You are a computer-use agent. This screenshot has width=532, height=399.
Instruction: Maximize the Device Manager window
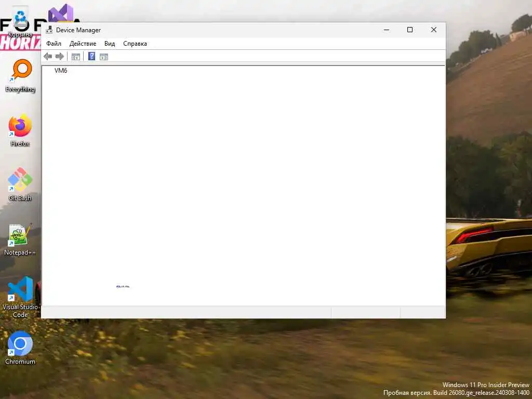(x=410, y=30)
